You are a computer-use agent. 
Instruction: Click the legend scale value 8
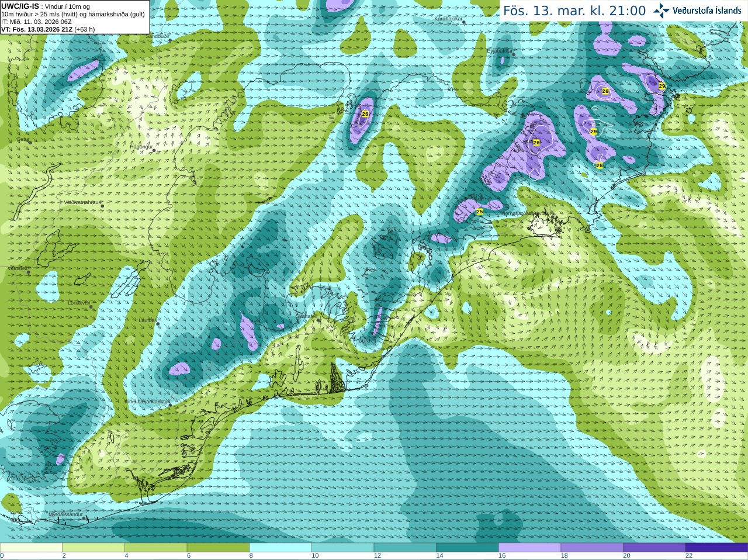click(x=251, y=556)
